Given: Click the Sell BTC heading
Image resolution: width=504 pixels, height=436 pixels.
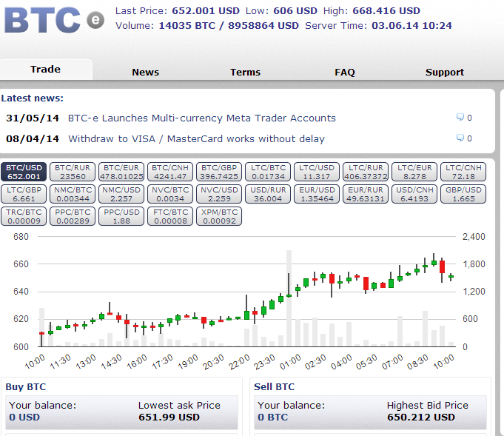Looking at the screenshot, I should coord(274,387).
